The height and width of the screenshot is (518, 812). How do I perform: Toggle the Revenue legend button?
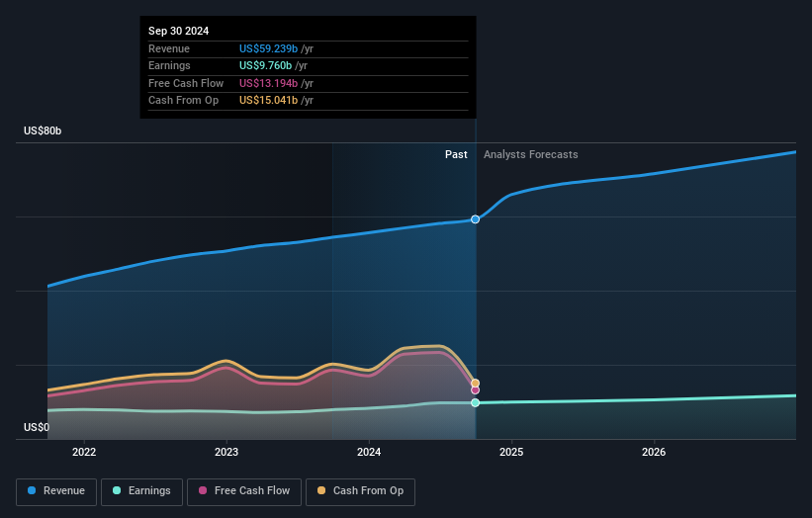click(x=56, y=491)
